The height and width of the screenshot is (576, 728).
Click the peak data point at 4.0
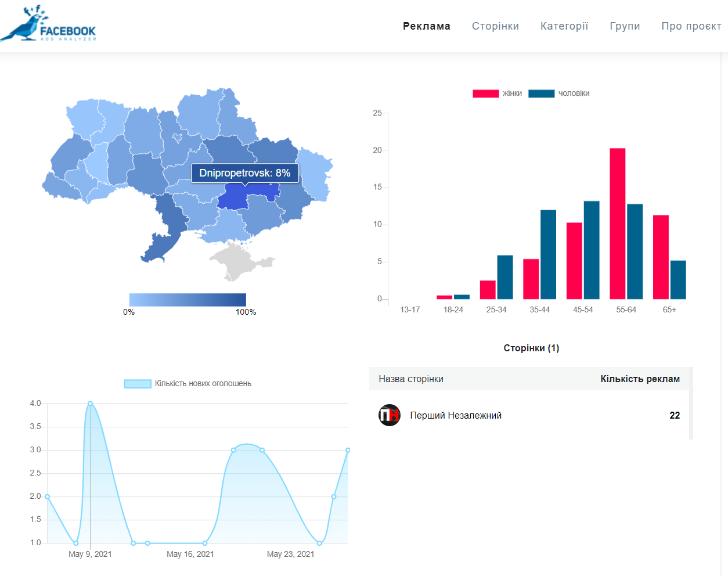[90, 404]
